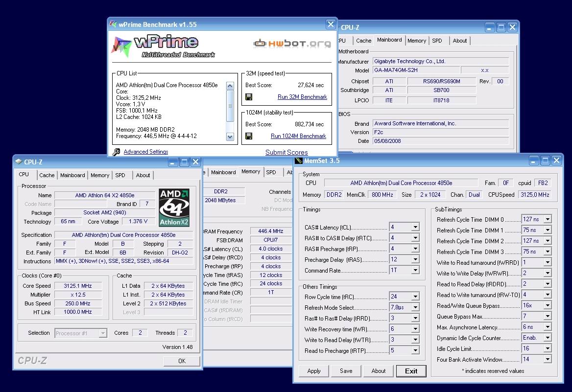Click the Exit button in MemSet
572x392 pixels.
pos(411,371)
